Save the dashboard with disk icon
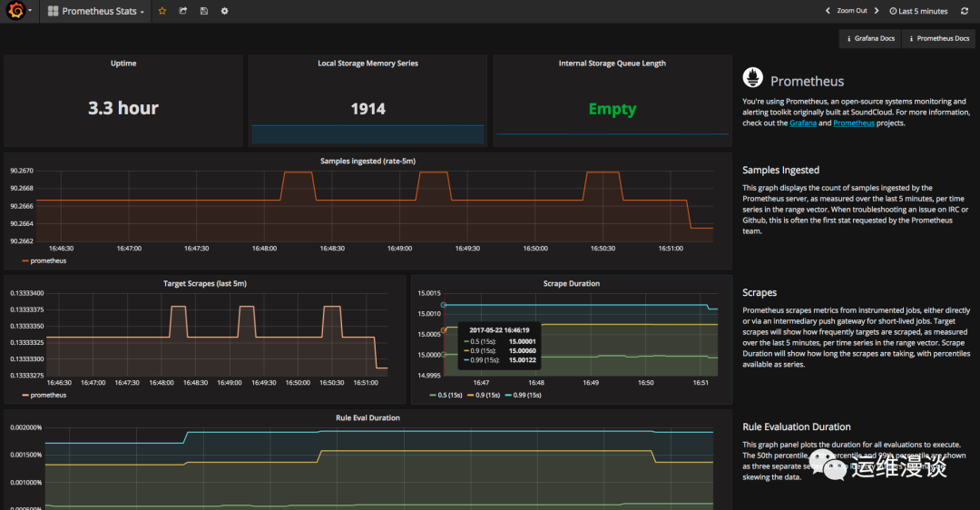This screenshot has height=510, width=980. click(204, 11)
